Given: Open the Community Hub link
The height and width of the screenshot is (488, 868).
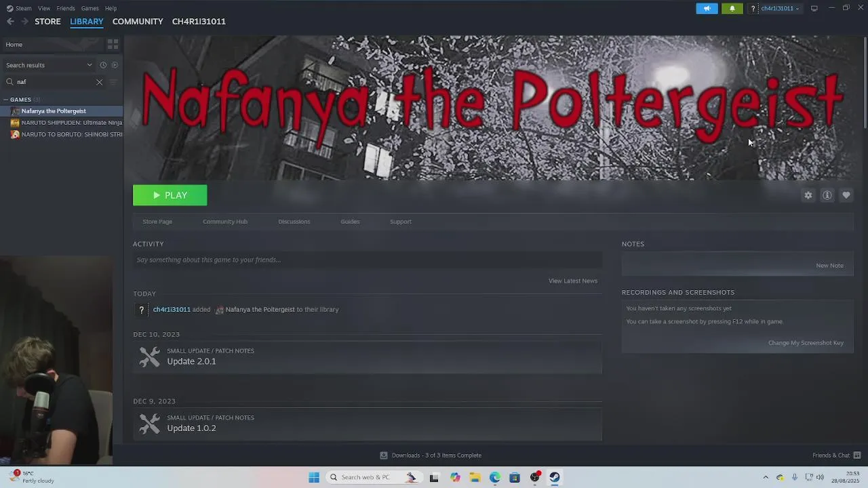Looking at the screenshot, I should pyautogui.click(x=225, y=222).
